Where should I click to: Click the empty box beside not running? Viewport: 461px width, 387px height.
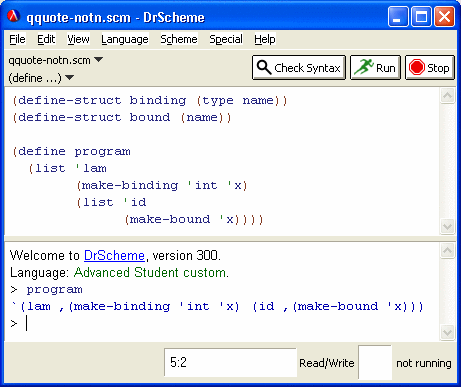coord(375,362)
